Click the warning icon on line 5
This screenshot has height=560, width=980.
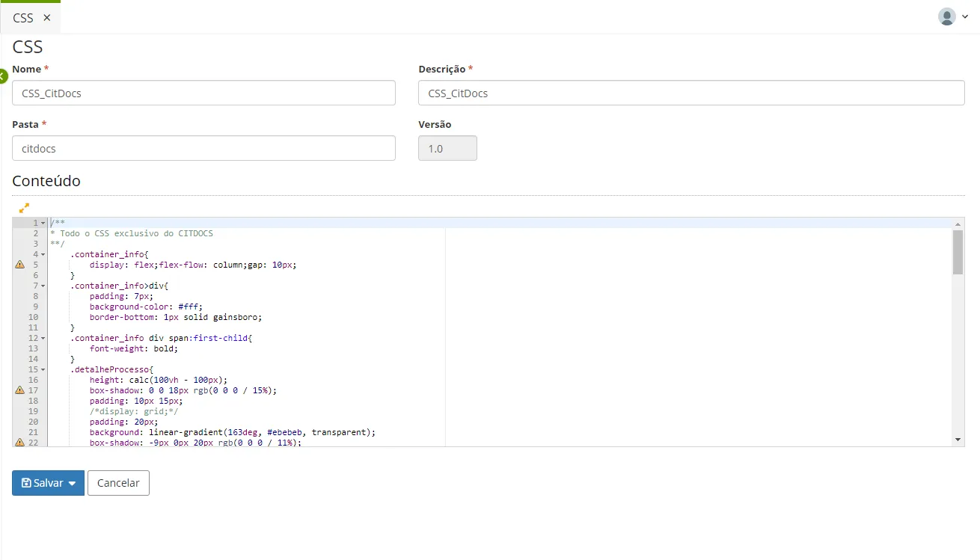[19, 265]
